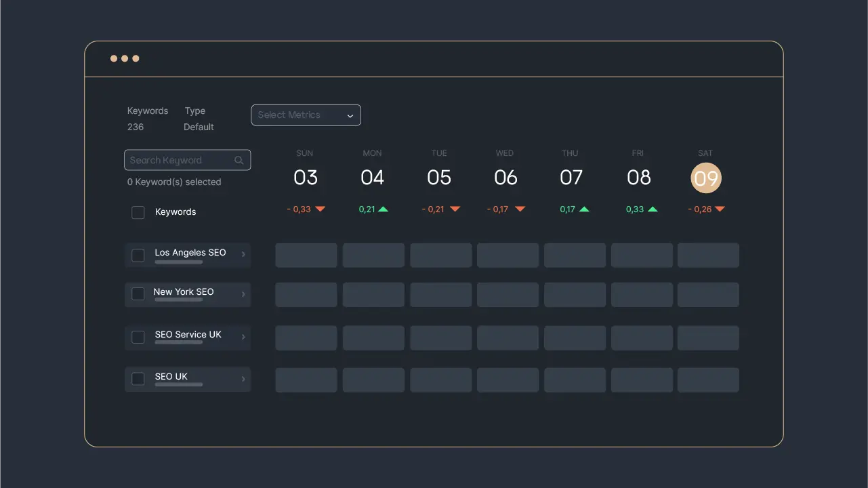
Task: Focus the Search Keyword input field
Action: [180, 161]
